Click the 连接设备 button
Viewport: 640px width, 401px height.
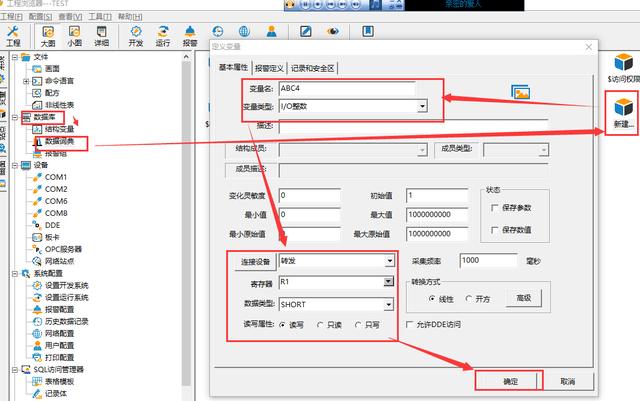[x=255, y=262]
